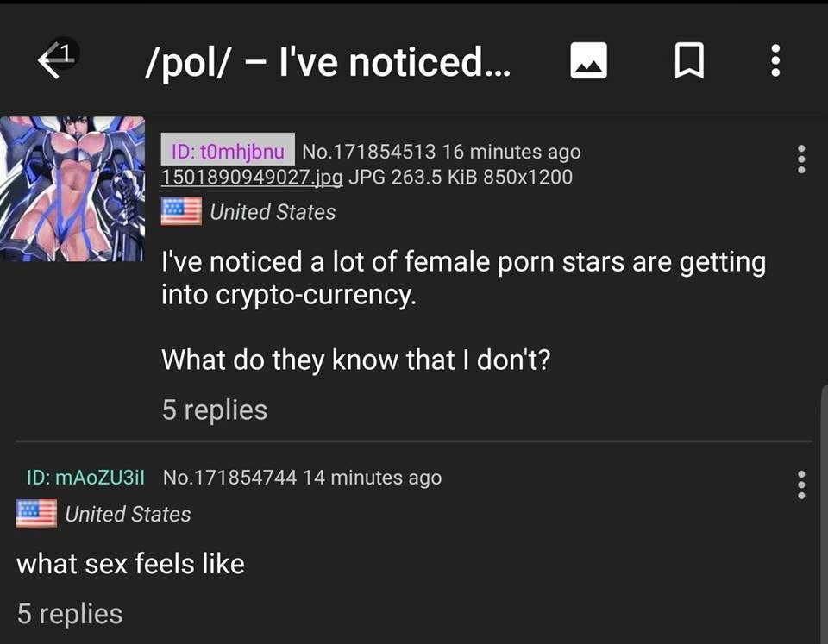The width and height of the screenshot is (828, 644).
Task: Open options menu for post No.171854513
Action: (x=801, y=159)
